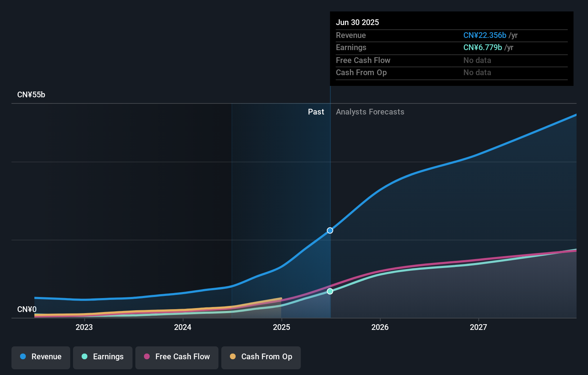Select the Revenue data point marker on the chart

tap(329, 230)
